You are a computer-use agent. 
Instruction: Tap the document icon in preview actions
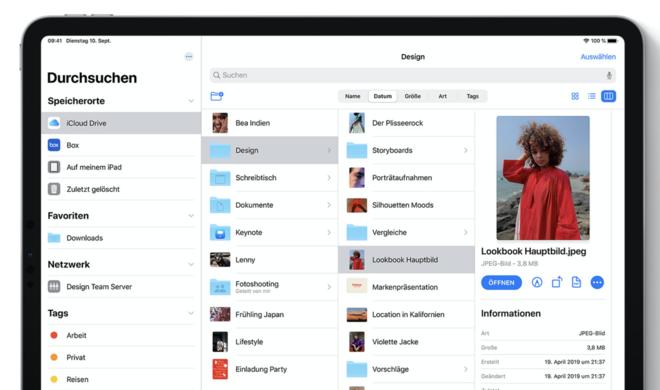pos(576,282)
